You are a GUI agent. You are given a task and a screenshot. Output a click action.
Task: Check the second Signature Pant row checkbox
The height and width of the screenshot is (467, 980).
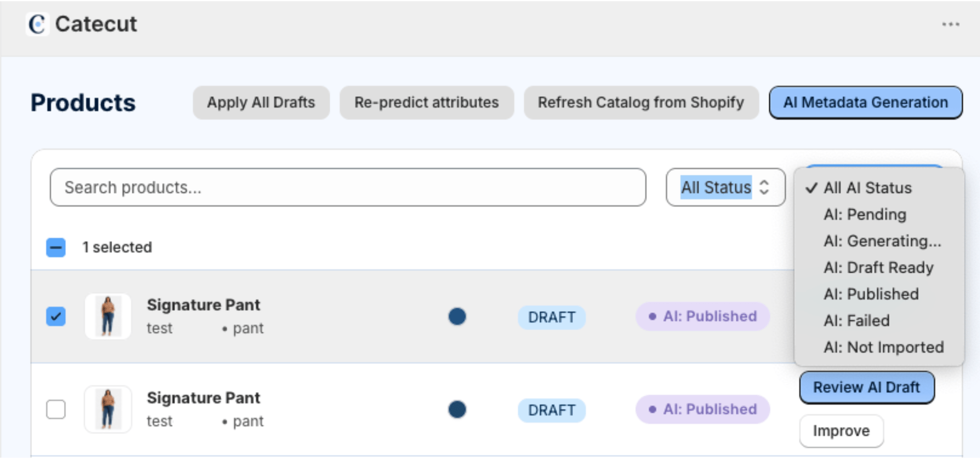point(56,409)
